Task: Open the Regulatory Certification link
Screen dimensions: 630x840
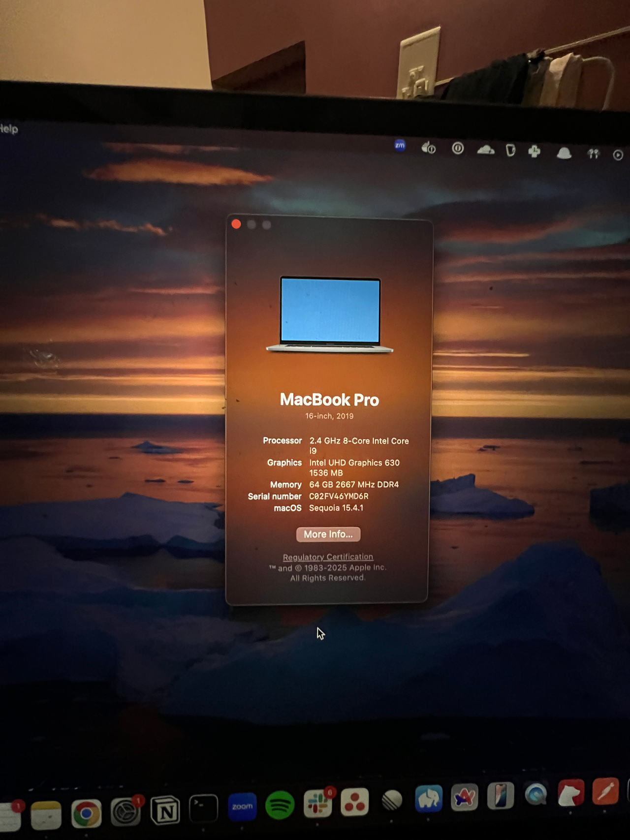Action: pos(328,557)
